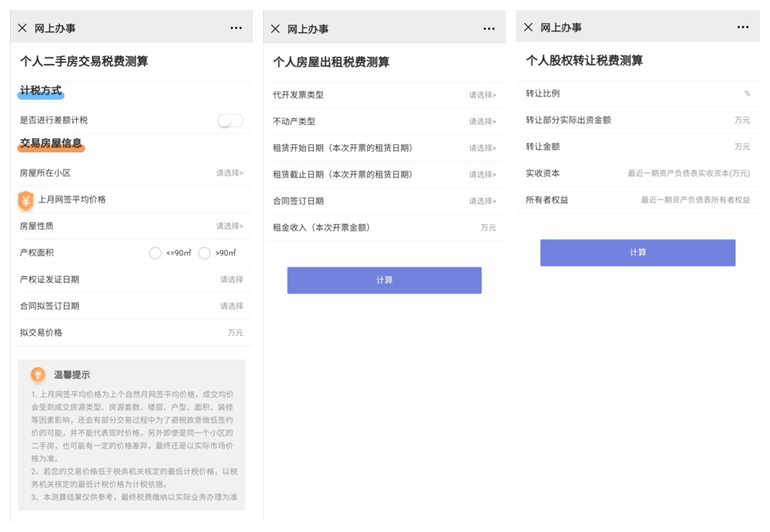770x532 pixels.
Task: Open the 房屋所在小区 selector
Action: (x=229, y=173)
